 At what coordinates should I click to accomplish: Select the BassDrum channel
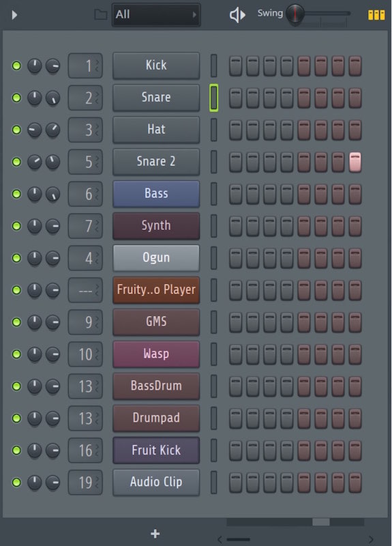(156, 386)
